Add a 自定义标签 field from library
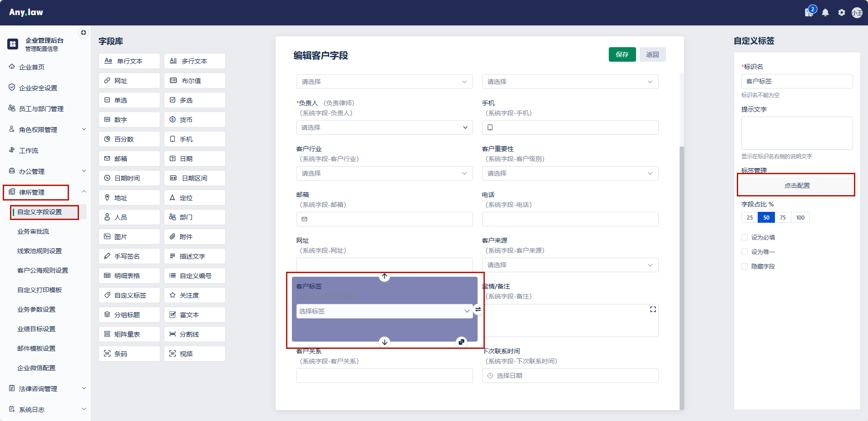 point(129,295)
